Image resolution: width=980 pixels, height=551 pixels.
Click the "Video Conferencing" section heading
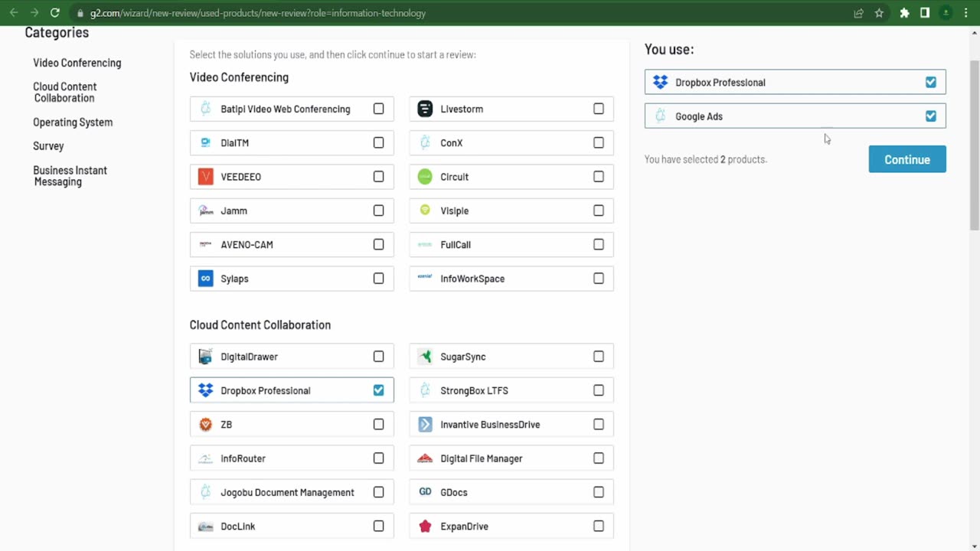pos(239,77)
